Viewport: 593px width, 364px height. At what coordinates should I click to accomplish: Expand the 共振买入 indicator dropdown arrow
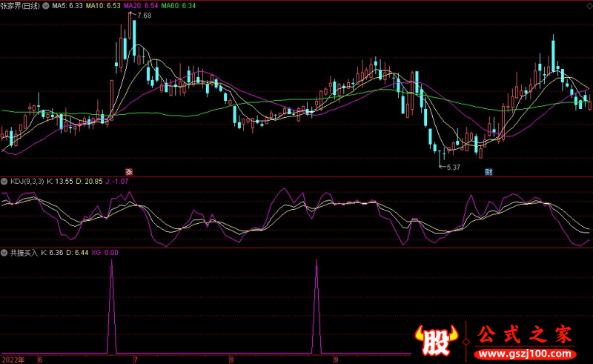click(x=4, y=252)
